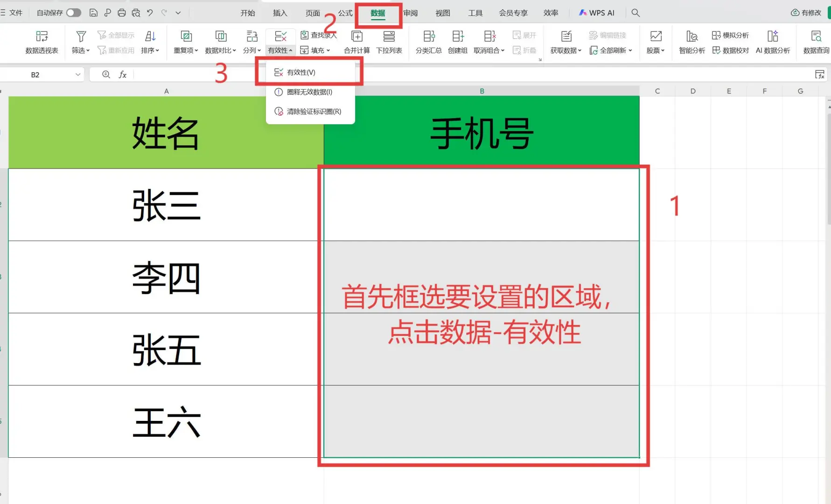
Task: Switch to the 视图 ribbon tab
Action: [443, 13]
